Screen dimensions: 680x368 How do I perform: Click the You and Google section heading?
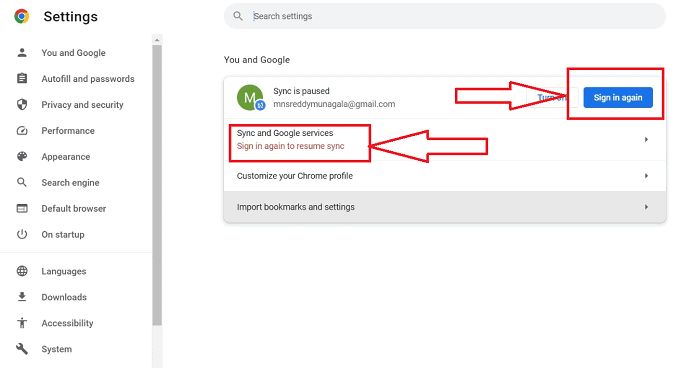257,60
